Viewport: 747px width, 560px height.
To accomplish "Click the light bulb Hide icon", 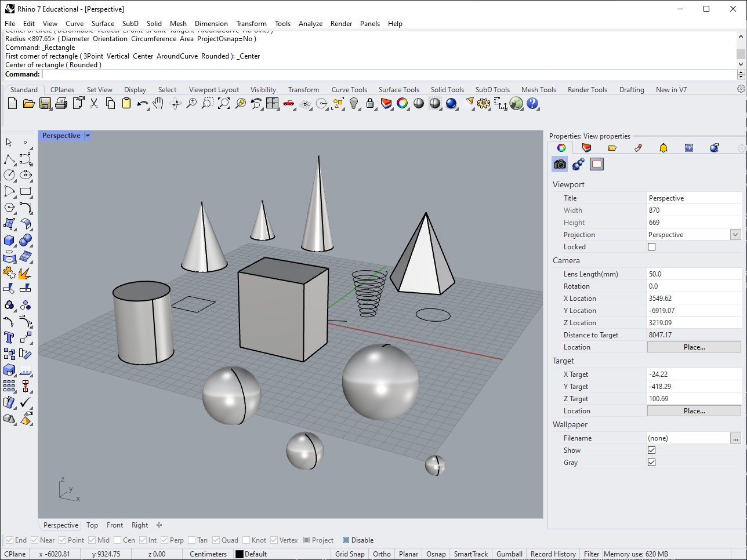I will 354,104.
